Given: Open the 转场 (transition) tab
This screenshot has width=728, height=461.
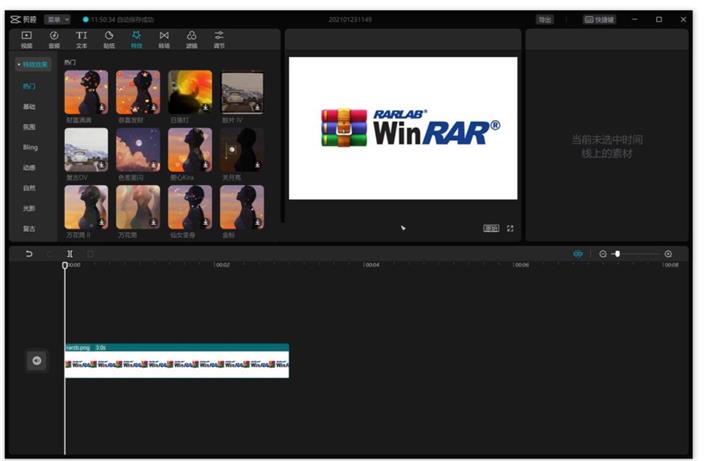Looking at the screenshot, I should point(164,39).
